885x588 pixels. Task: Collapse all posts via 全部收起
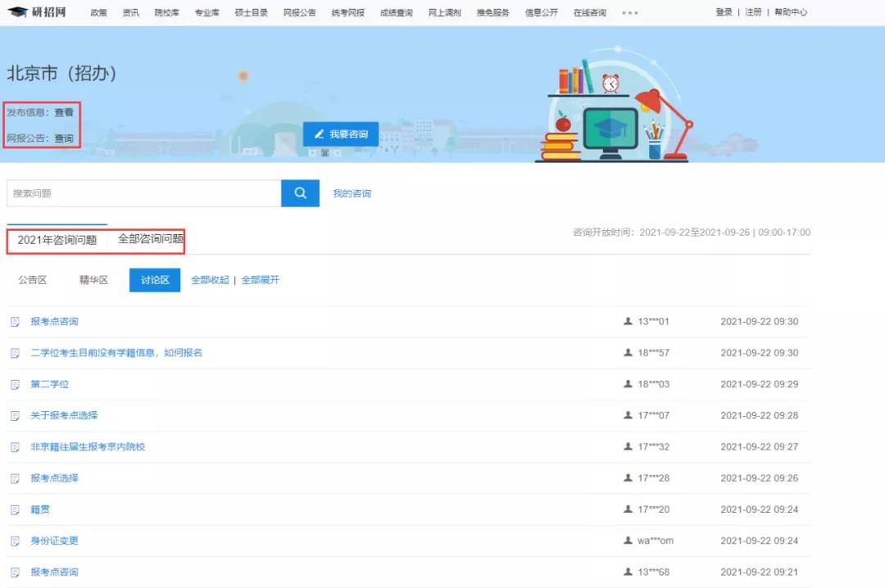point(210,280)
